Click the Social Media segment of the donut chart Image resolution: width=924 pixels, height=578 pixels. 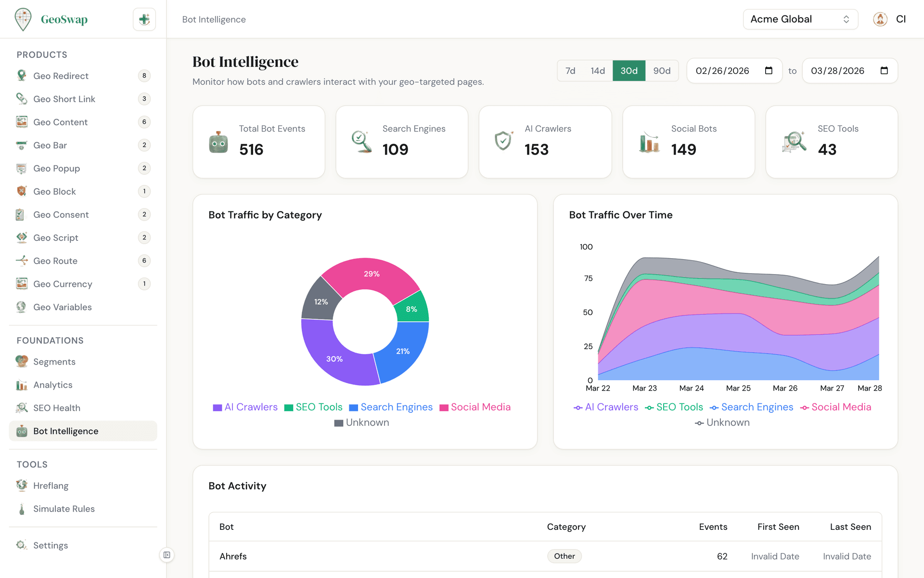(372, 274)
